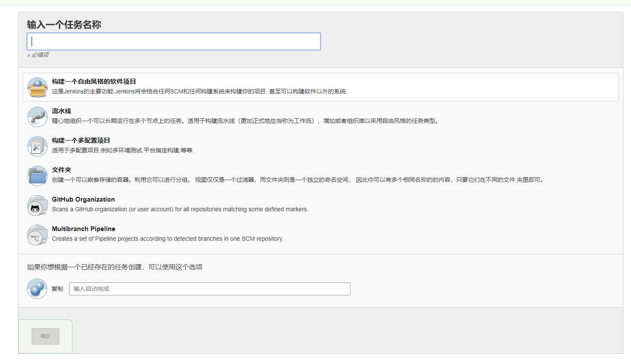Click 'Creates a set of Pipeline projects' description

(x=168, y=239)
